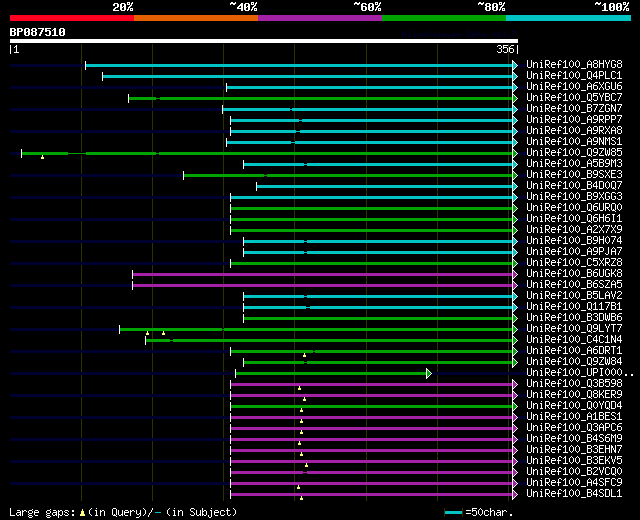640x520 pixels.
Task: Select UniRef100_A1BES1 label
Action: (574, 417)
